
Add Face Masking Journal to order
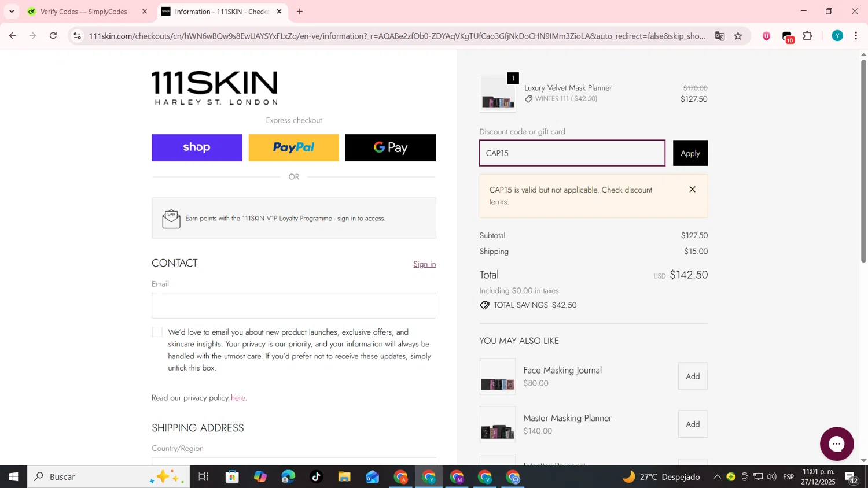[x=693, y=376]
